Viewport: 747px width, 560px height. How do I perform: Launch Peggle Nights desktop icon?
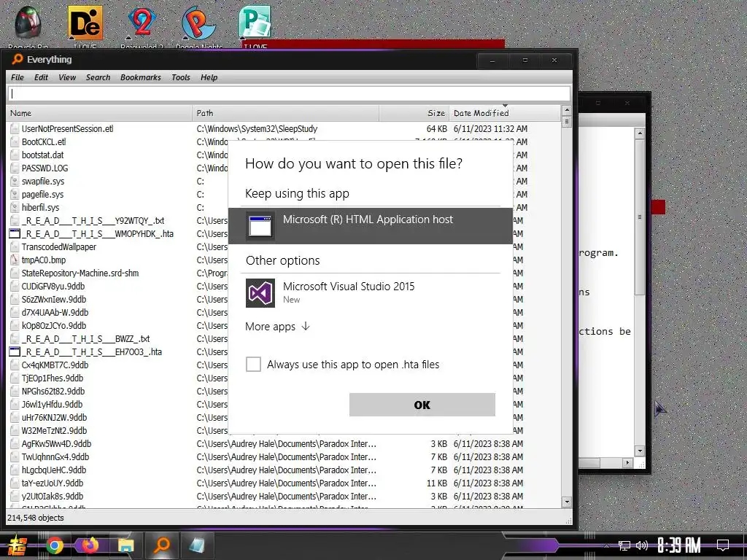pos(198,23)
